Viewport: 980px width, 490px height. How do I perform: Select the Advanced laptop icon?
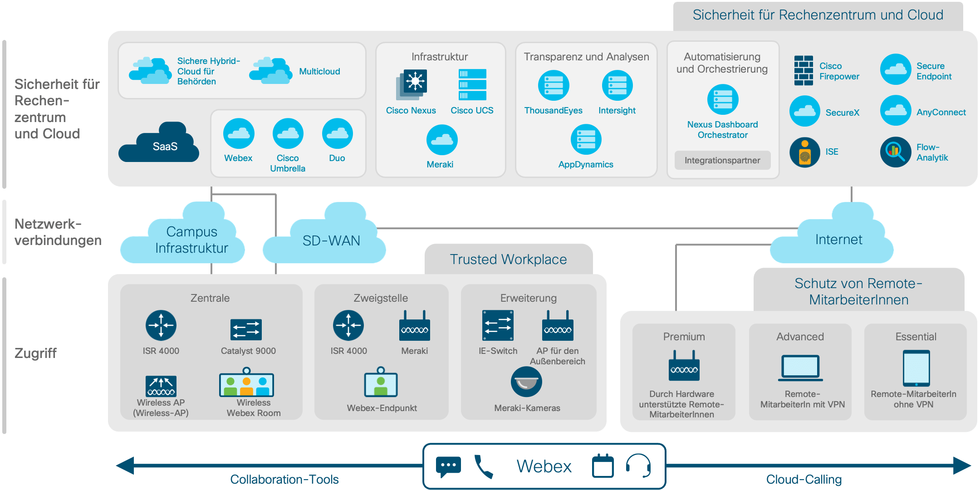tap(800, 368)
